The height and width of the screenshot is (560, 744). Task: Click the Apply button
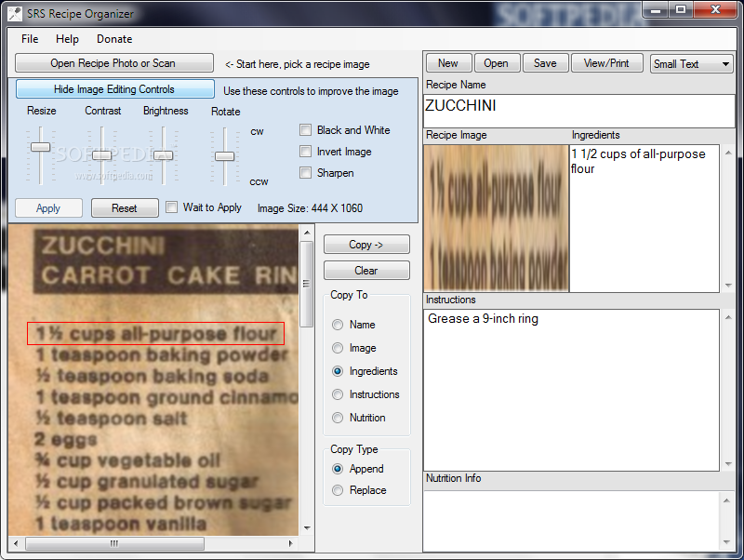click(48, 207)
